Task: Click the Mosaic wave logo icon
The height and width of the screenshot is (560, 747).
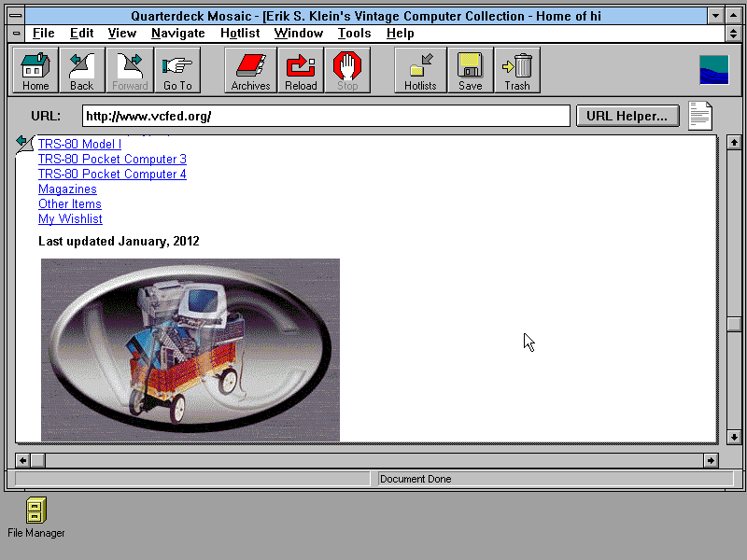Action: pos(713,70)
